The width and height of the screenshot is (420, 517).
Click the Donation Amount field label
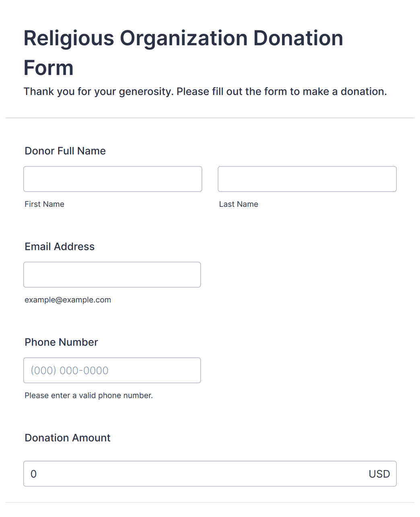(67, 438)
